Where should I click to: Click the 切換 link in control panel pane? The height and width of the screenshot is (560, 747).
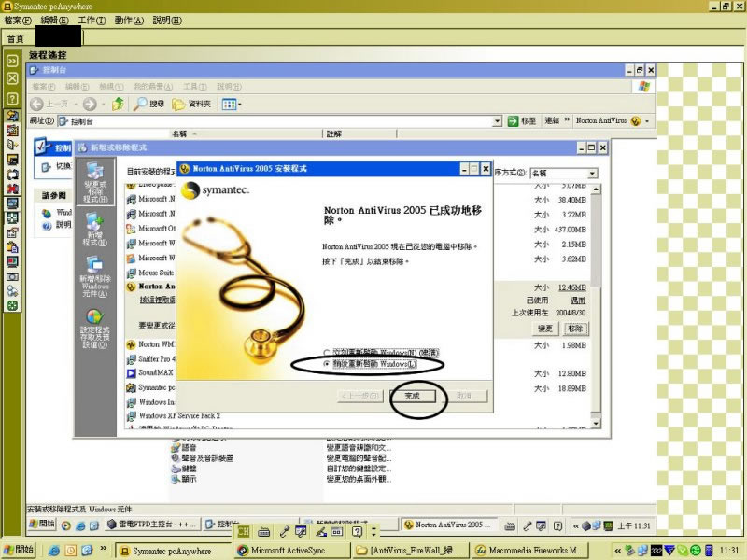click(x=63, y=166)
